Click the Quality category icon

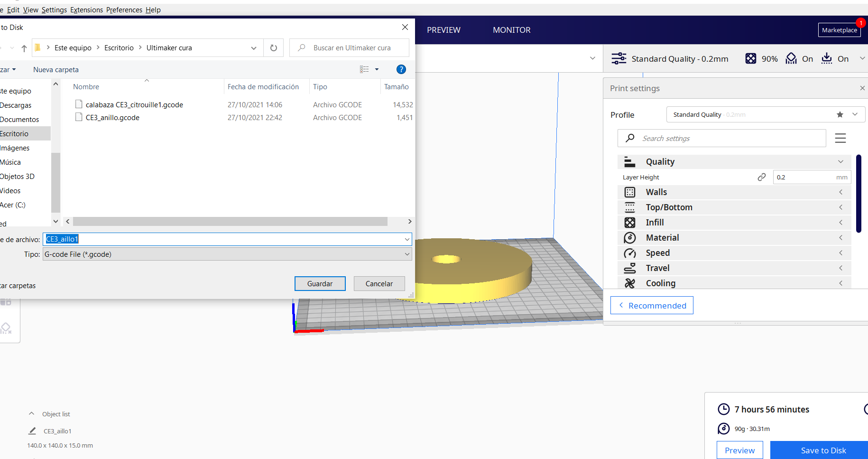(x=629, y=162)
